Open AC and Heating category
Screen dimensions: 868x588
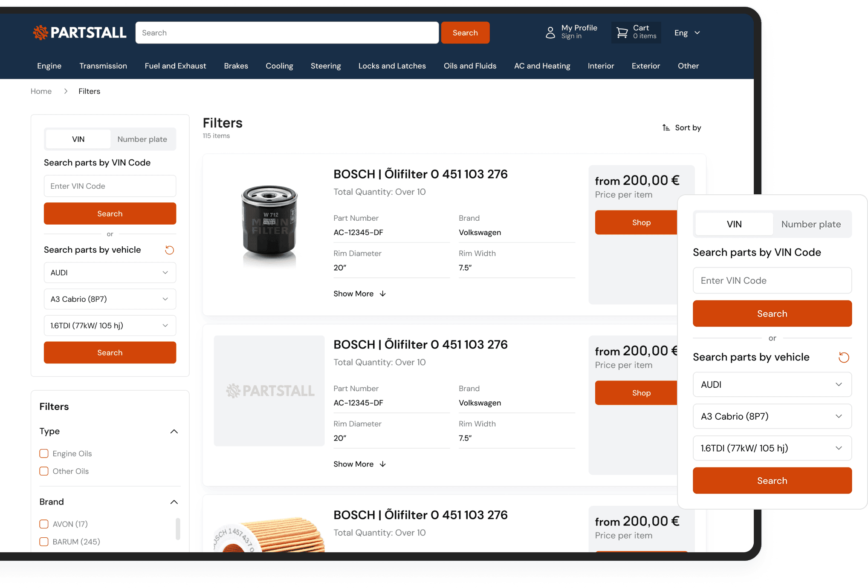coord(542,66)
